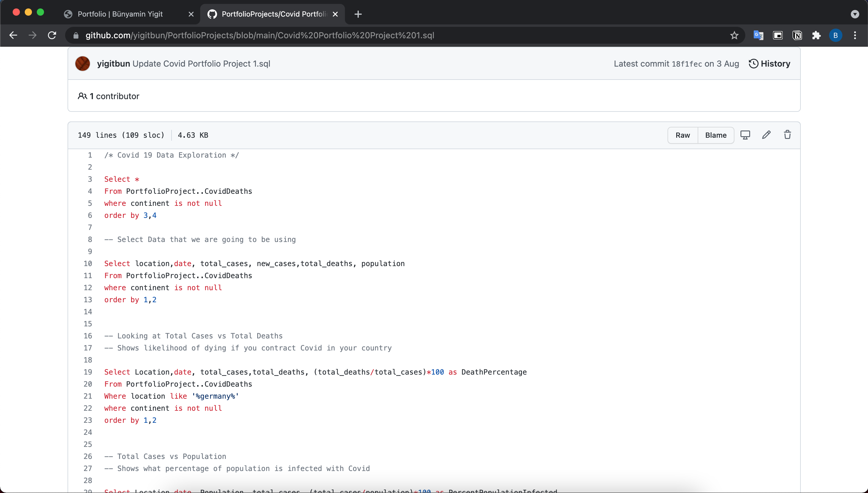Click the '149 lines (109 sloc)' file info
This screenshot has height=493, width=868.
121,135
